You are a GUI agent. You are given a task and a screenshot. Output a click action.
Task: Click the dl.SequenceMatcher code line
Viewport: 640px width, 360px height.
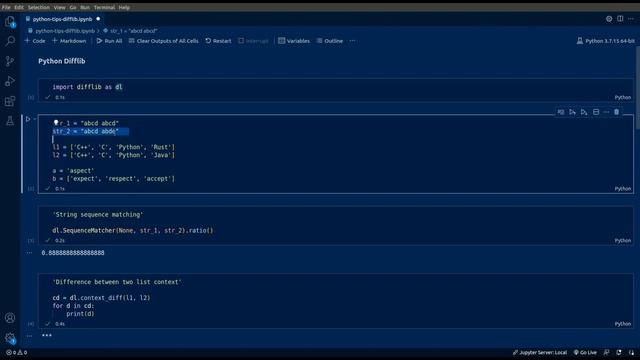[133, 231]
